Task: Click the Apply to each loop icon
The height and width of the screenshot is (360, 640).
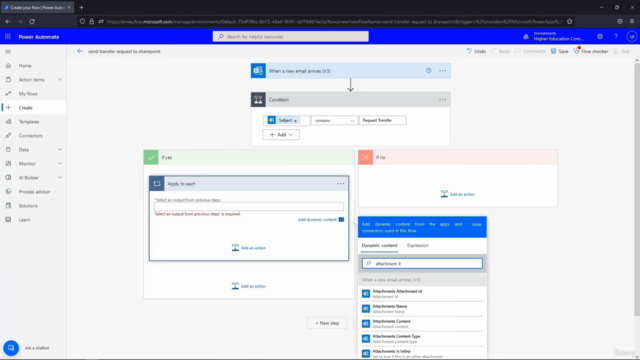Action: 157,184
